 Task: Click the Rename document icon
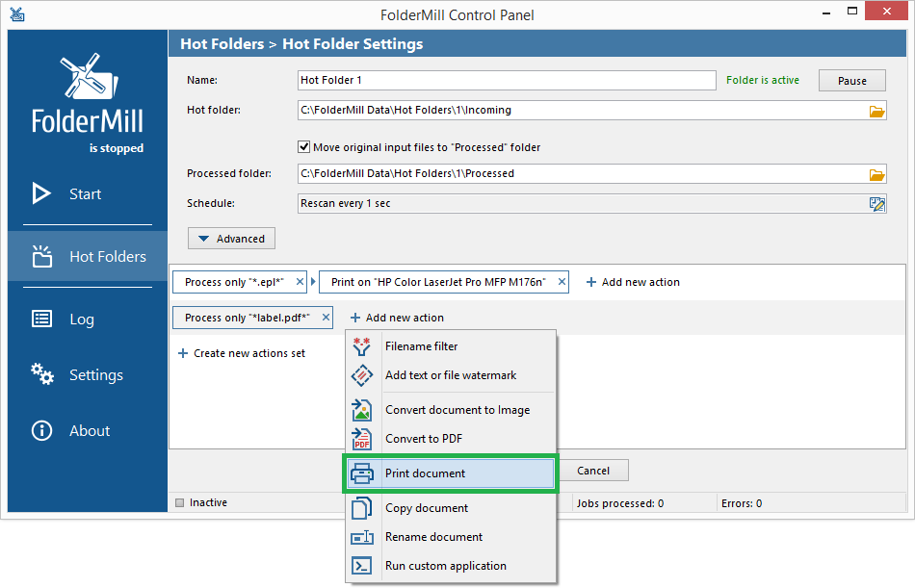pyautogui.click(x=362, y=537)
